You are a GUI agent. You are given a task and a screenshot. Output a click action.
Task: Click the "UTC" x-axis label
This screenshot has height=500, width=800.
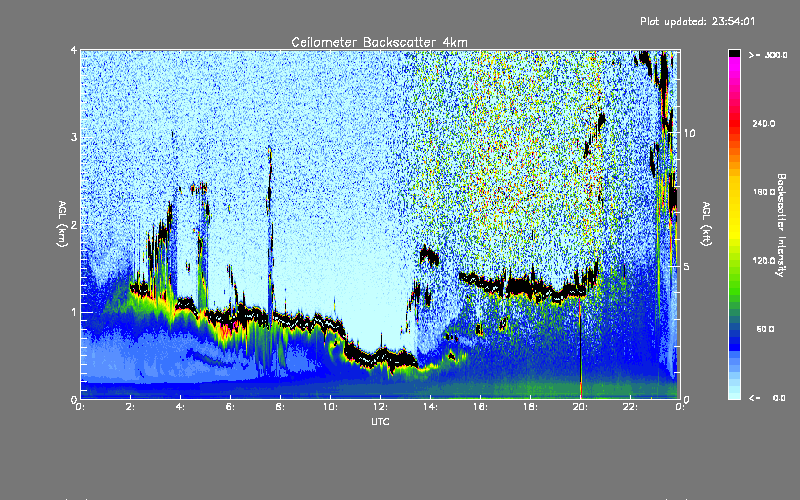click(380, 421)
